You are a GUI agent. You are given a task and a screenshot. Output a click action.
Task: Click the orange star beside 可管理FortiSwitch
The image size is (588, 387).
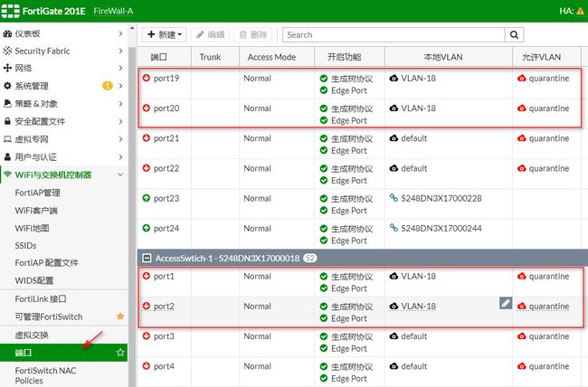(x=120, y=316)
